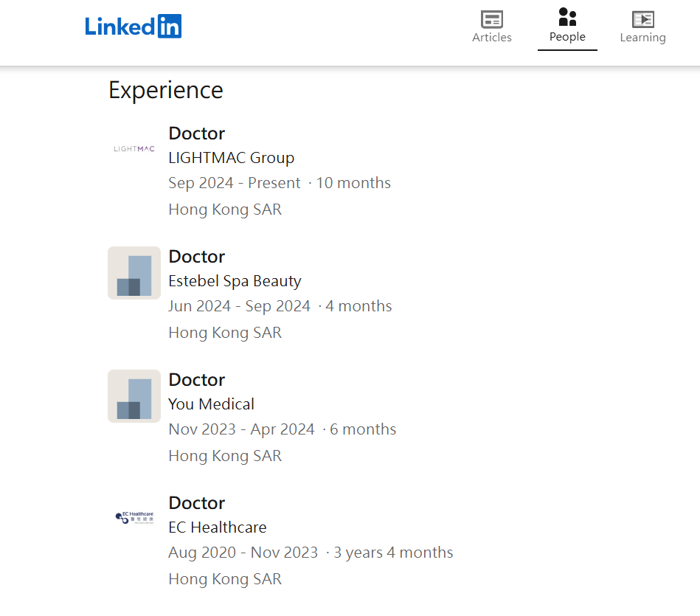Open the EC Healthcare company page
Image resolution: width=700 pixels, height=616 pixels.
coord(217,527)
